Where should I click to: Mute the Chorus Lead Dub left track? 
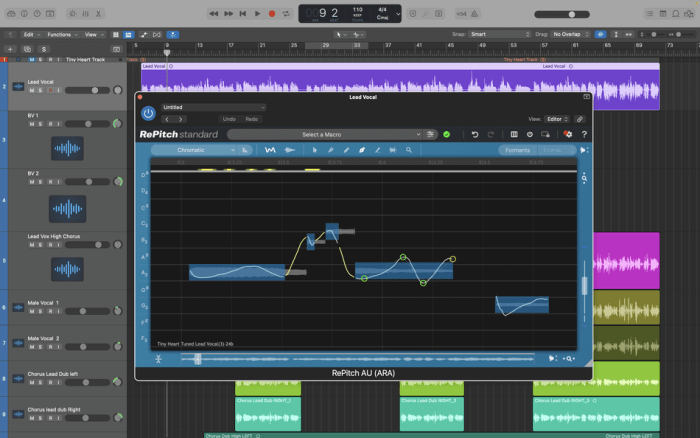point(32,383)
